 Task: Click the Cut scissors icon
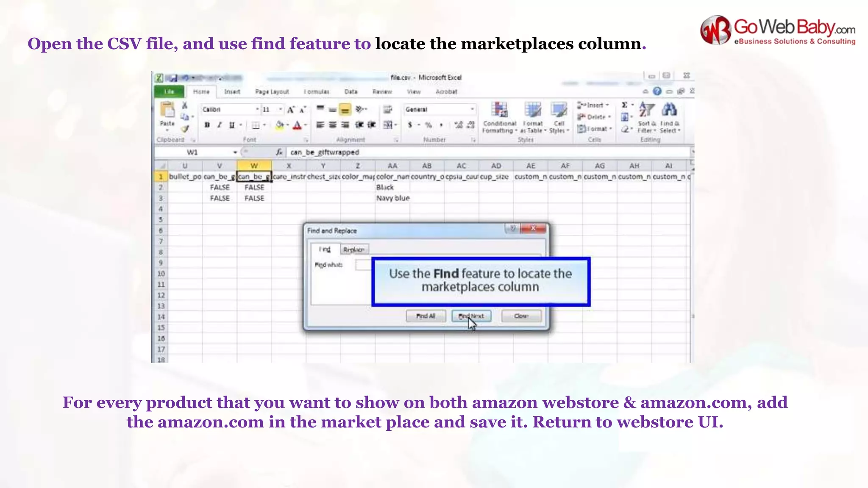[184, 105]
